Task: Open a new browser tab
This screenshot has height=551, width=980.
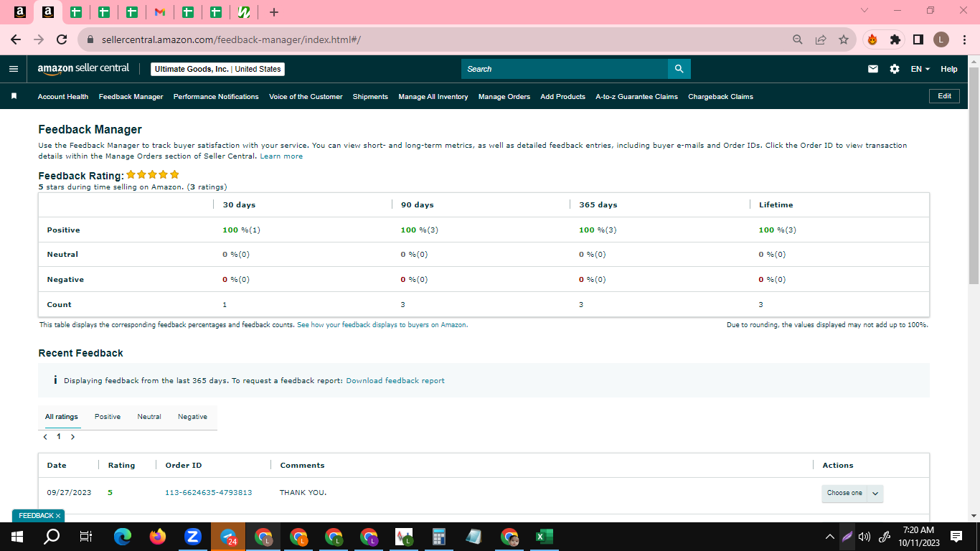Action: tap(274, 12)
